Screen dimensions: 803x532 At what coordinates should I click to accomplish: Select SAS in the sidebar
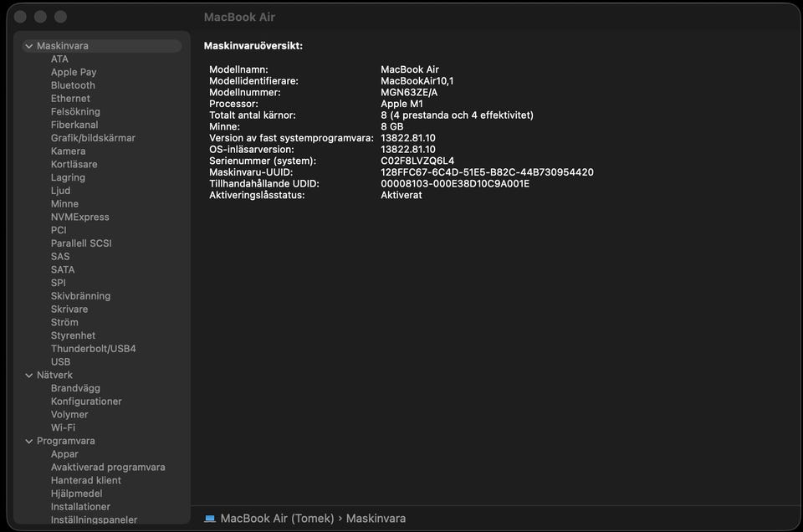tap(60, 257)
